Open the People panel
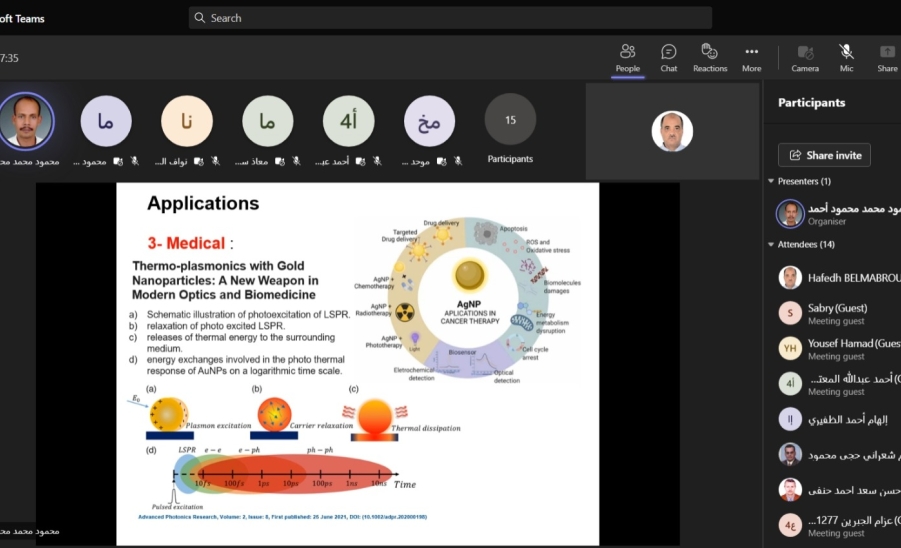Viewport: 901px width, 548px height. coord(627,58)
